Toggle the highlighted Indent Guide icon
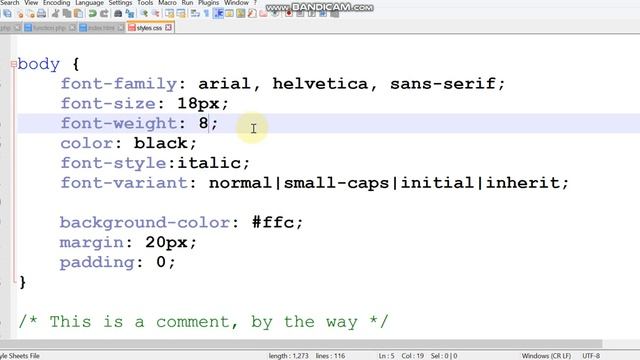The image size is (640, 360). pos(218,13)
